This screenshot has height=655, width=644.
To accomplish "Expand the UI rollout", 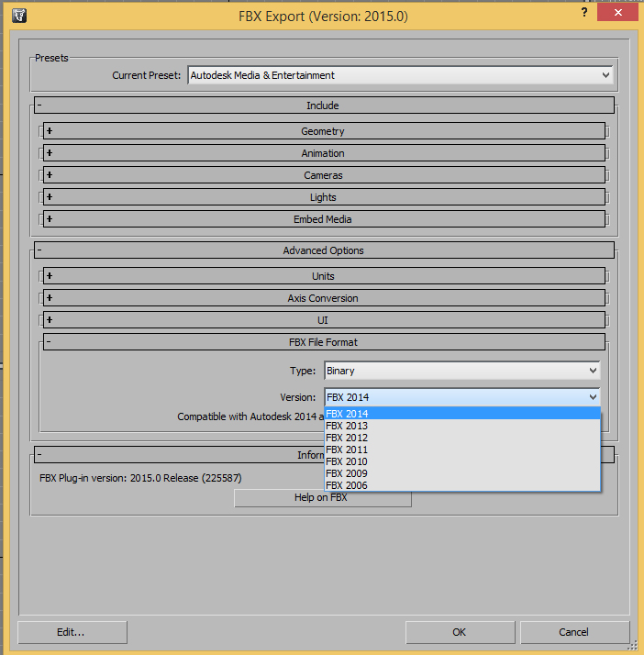I will 324,320.
